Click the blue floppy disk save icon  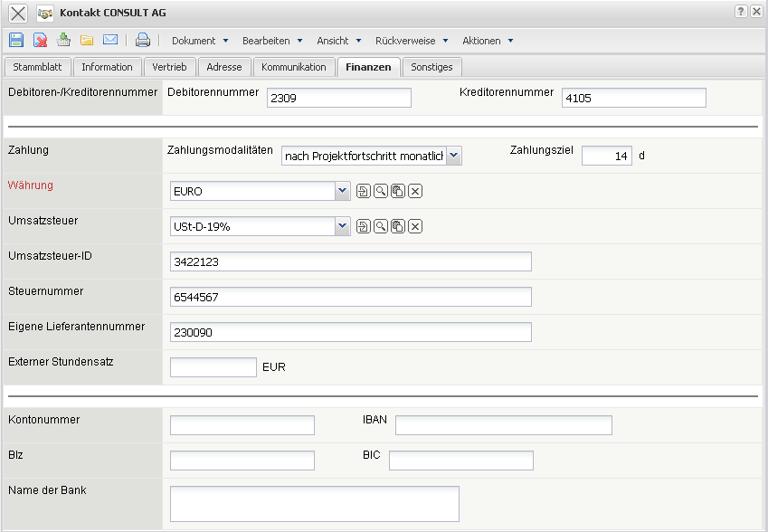[16, 40]
